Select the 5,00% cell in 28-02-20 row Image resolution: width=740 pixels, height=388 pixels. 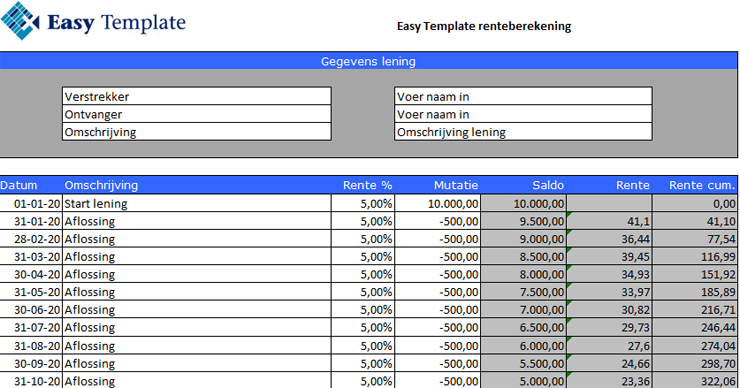[363, 239]
